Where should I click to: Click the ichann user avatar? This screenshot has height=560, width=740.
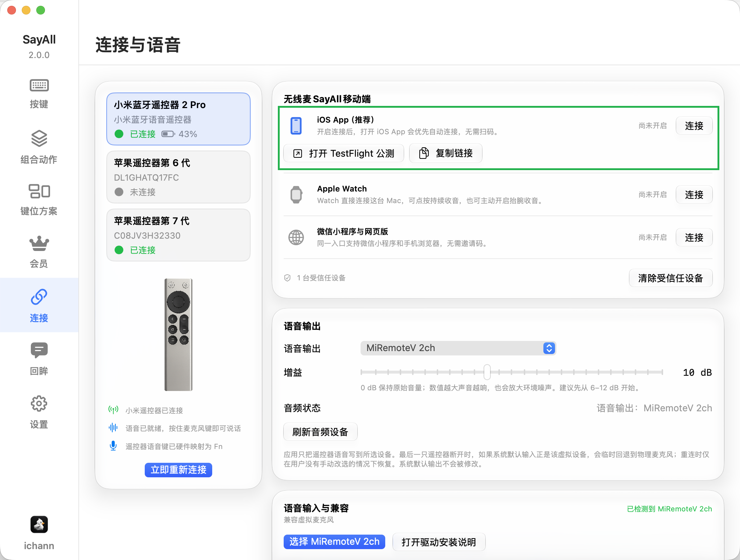(x=39, y=524)
